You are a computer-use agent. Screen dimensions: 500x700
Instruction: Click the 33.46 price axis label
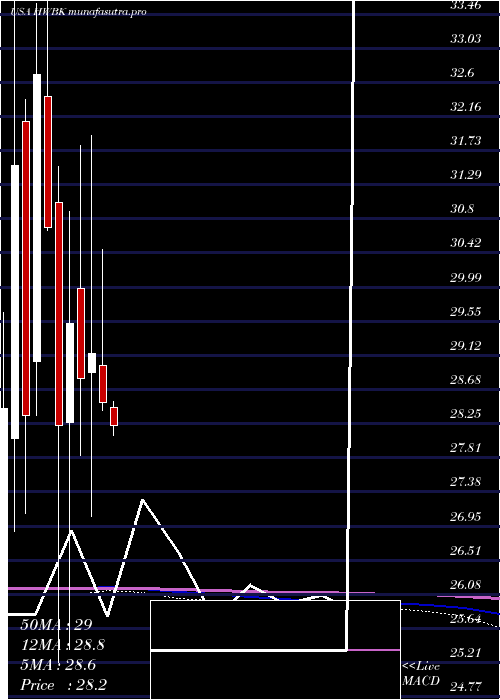tap(466, 5)
